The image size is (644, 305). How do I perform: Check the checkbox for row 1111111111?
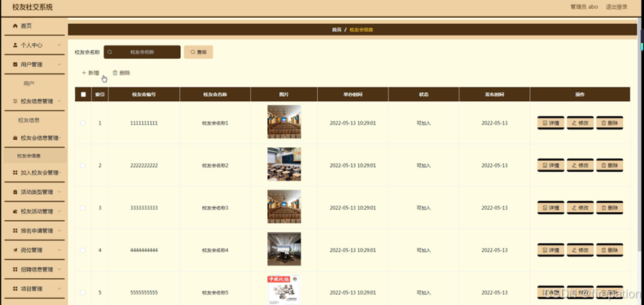[83, 123]
